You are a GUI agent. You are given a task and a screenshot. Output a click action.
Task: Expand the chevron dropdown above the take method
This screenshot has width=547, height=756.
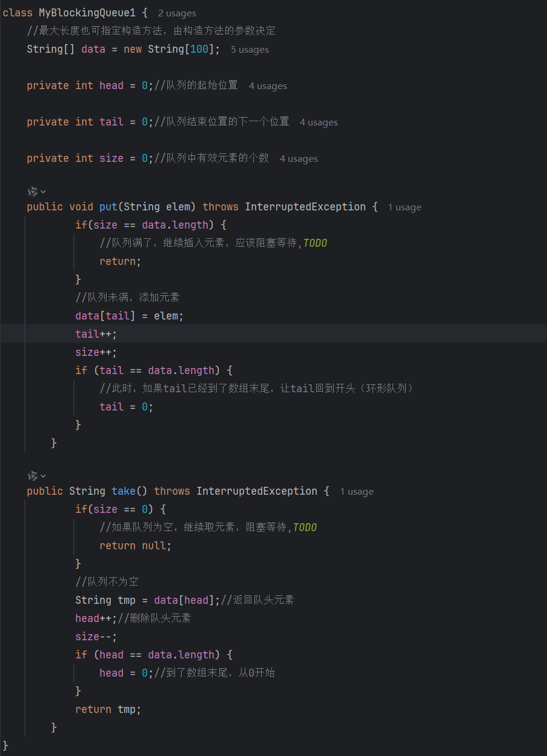(43, 476)
